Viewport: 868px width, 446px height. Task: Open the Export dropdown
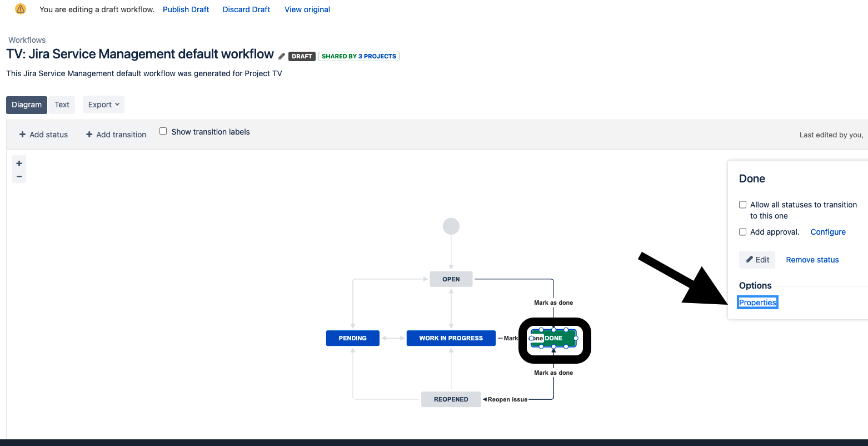click(103, 105)
